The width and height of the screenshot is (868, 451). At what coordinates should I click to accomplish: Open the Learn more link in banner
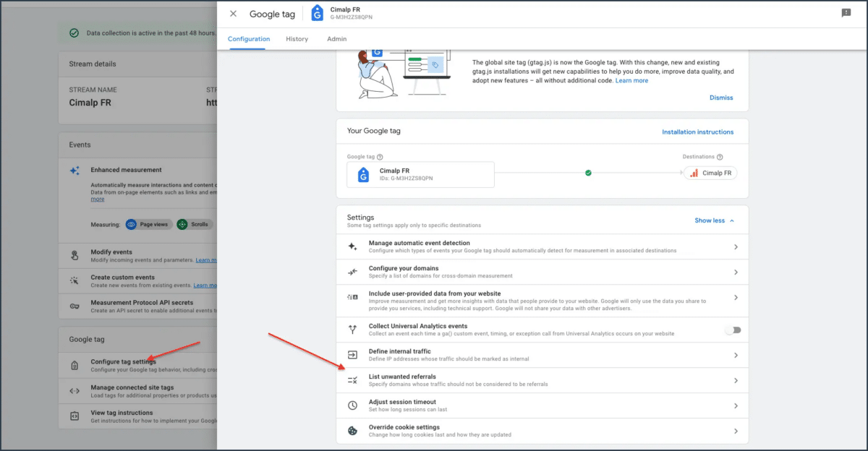[631, 80]
